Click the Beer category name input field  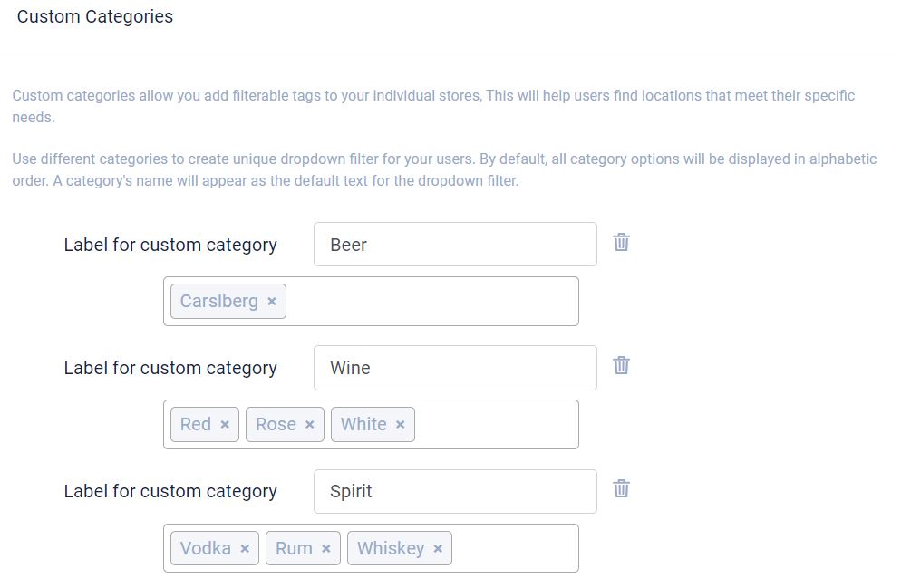tap(453, 243)
